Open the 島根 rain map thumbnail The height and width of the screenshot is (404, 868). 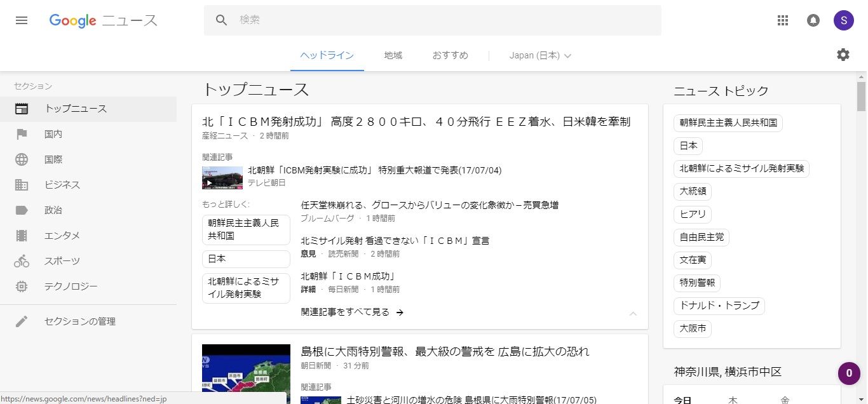246,374
